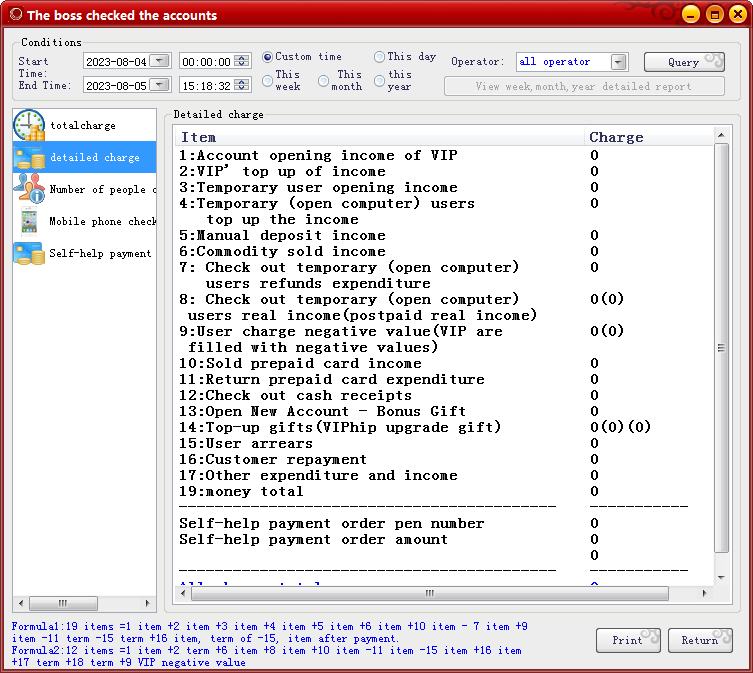This screenshot has height=673, width=753.
Task: Click the Print button
Action: 628,640
